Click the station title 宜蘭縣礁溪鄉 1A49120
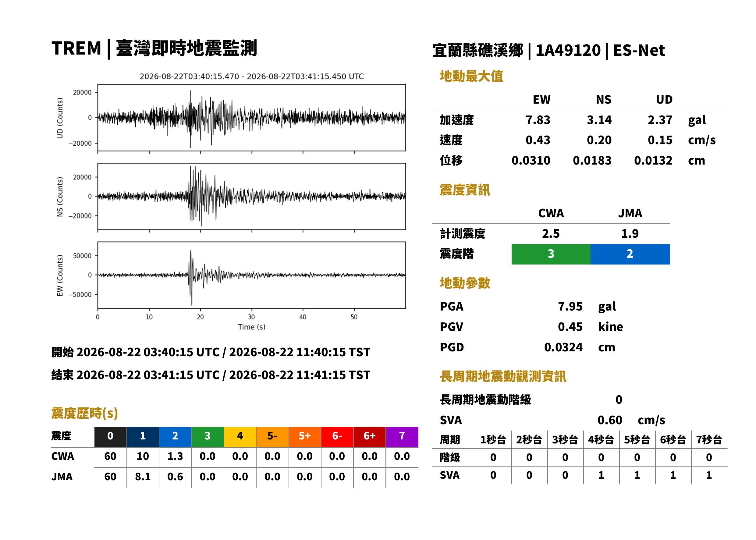The image size is (756, 540). tap(516, 50)
